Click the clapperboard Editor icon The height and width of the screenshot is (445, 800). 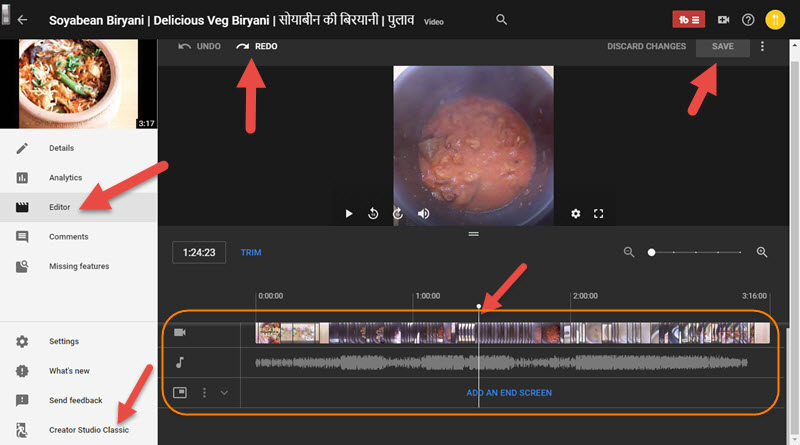pyautogui.click(x=22, y=207)
